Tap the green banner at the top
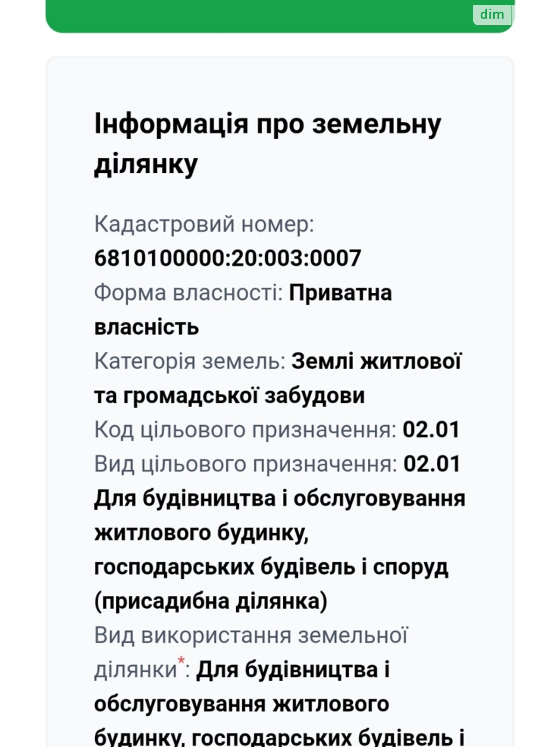 [257, 16]
